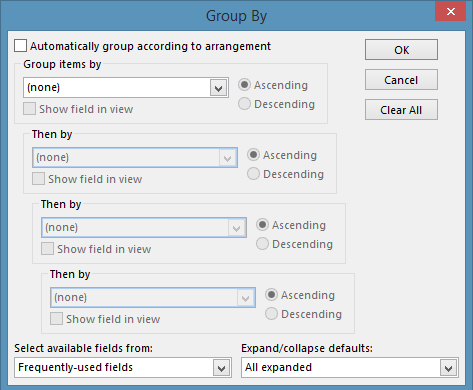Screen dimensions: 473x390
Task: Select Ascending in Group items by section
Action: coord(244,85)
